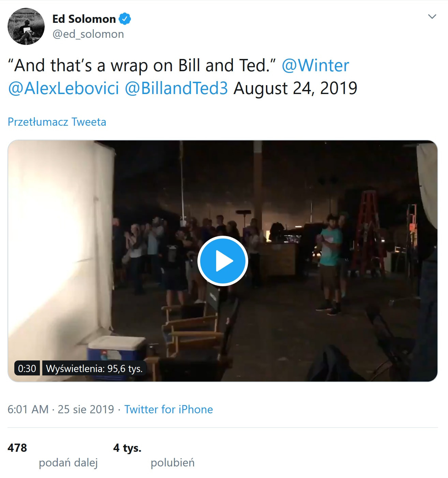Viewport: 448px width, 478px height.
Task: Click Ed Solomon's profile avatar
Action: pos(26,27)
